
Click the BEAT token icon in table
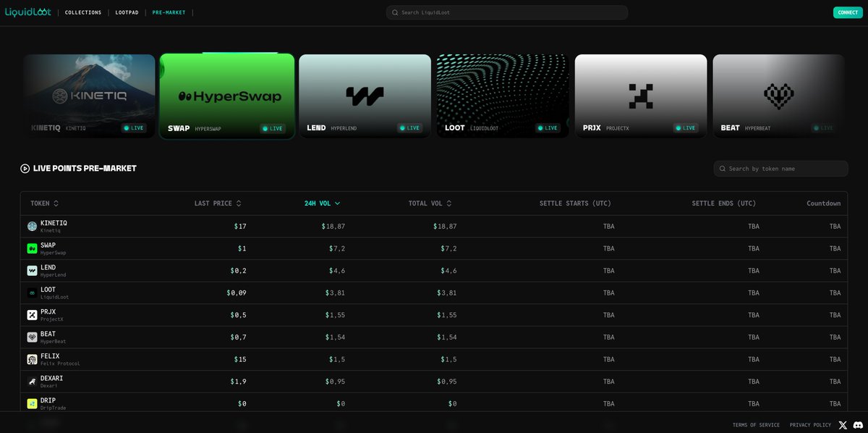pyautogui.click(x=32, y=337)
